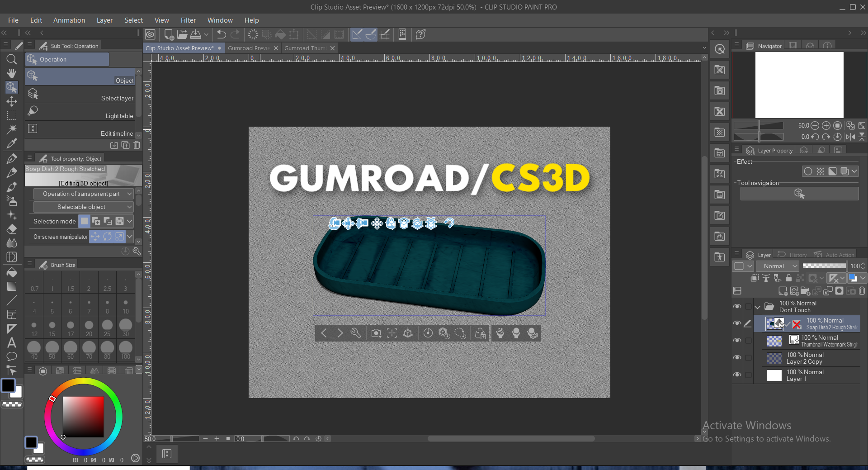Click the previous 3D object arrow in launcher

coord(324,333)
